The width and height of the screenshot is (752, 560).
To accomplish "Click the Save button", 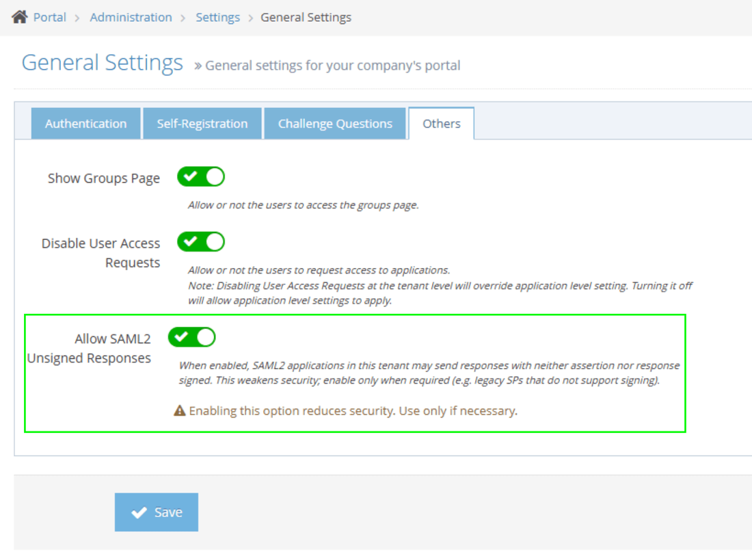I will click(x=157, y=512).
